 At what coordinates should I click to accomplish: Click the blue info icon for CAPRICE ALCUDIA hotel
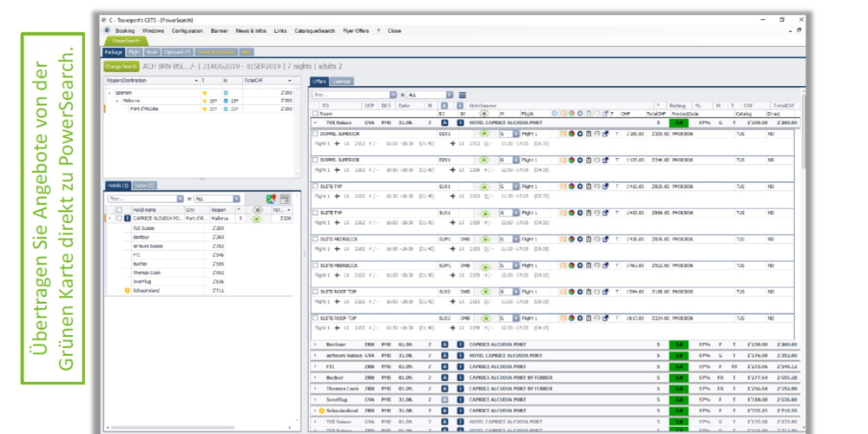[x=127, y=219]
